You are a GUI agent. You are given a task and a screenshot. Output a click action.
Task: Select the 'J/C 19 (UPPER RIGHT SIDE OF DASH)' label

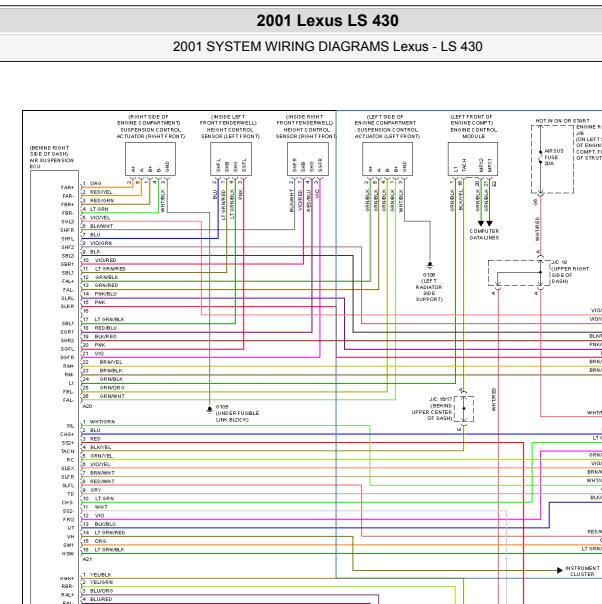coord(570,272)
